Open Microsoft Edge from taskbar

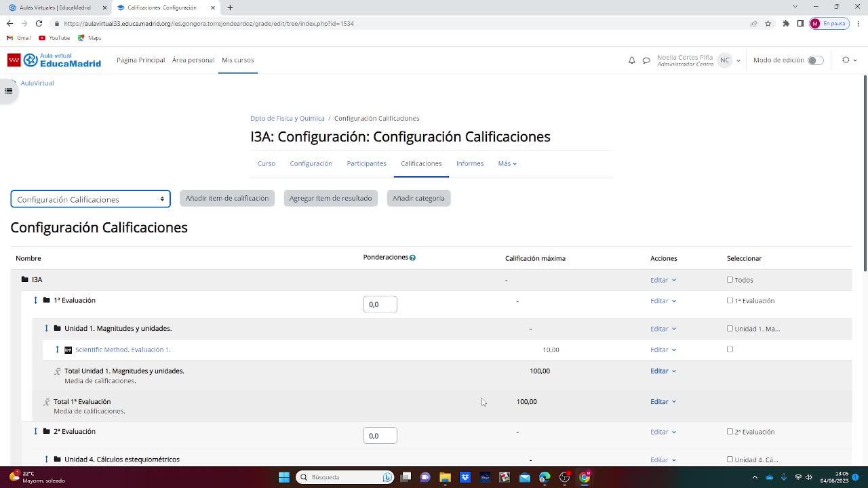click(x=545, y=477)
